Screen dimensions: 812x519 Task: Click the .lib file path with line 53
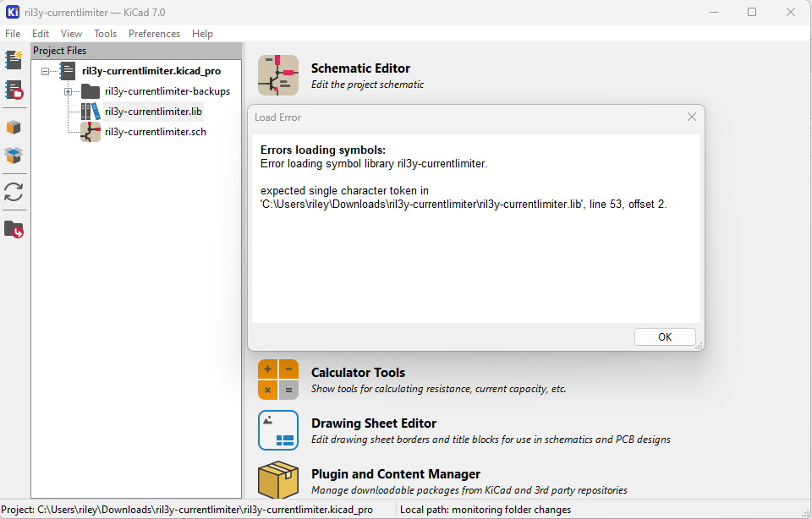click(464, 204)
